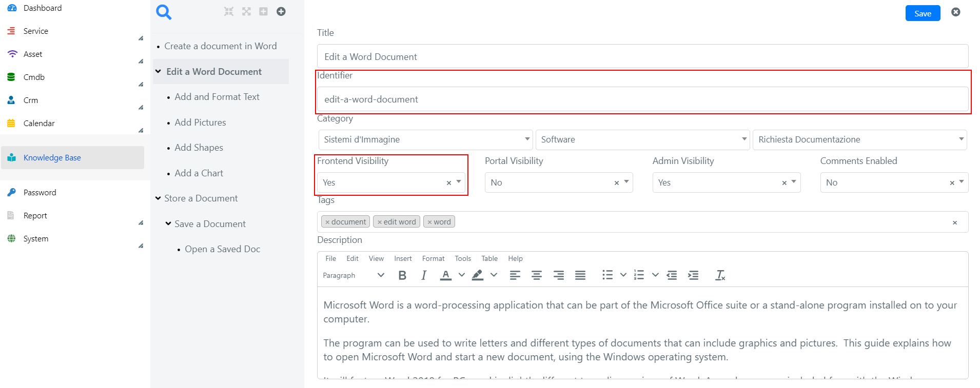Open the Help menu in the editor
Viewport: 980px width, 388px height.
coord(516,258)
